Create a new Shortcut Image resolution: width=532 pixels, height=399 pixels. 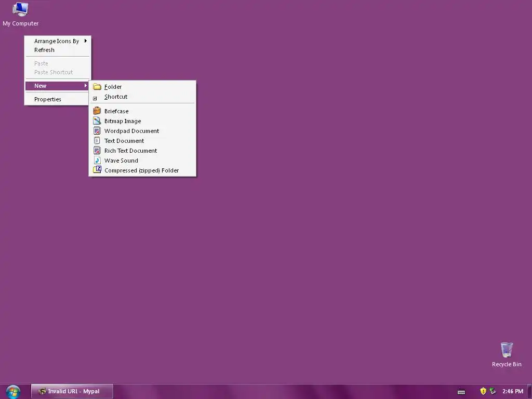142,97
